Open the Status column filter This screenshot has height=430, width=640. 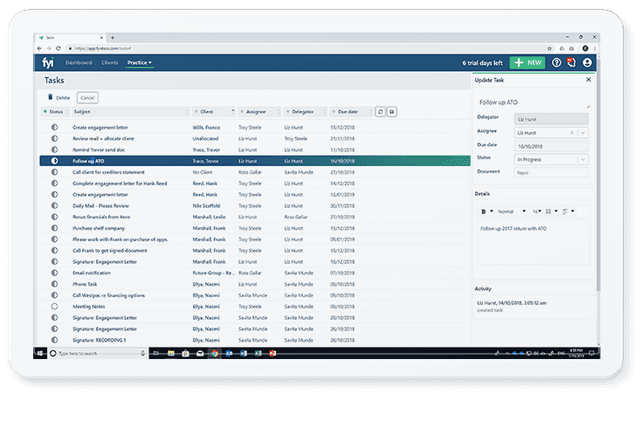click(x=56, y=111)
